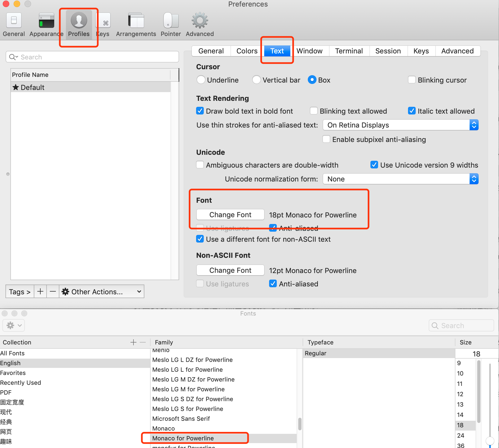
Task: Open the Unicode normalization form dropdown
Action: point(400,179)
